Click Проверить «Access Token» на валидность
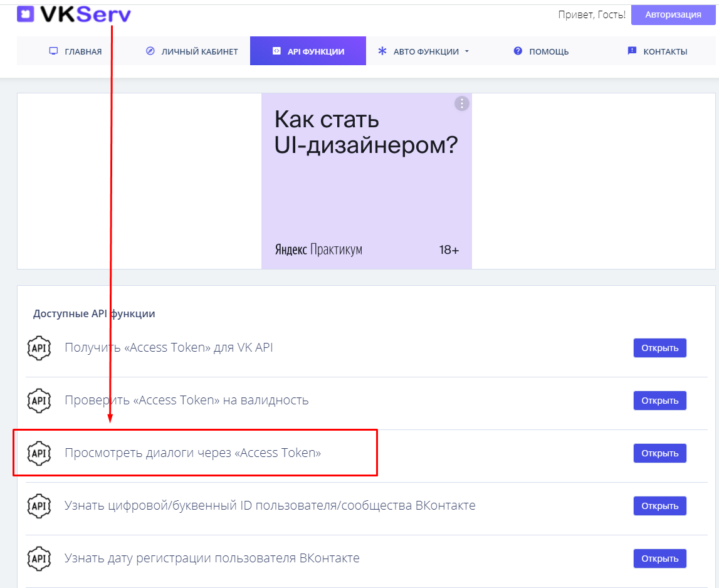The width and height of the screenshot is (719, 588). (x=187, y=401)
